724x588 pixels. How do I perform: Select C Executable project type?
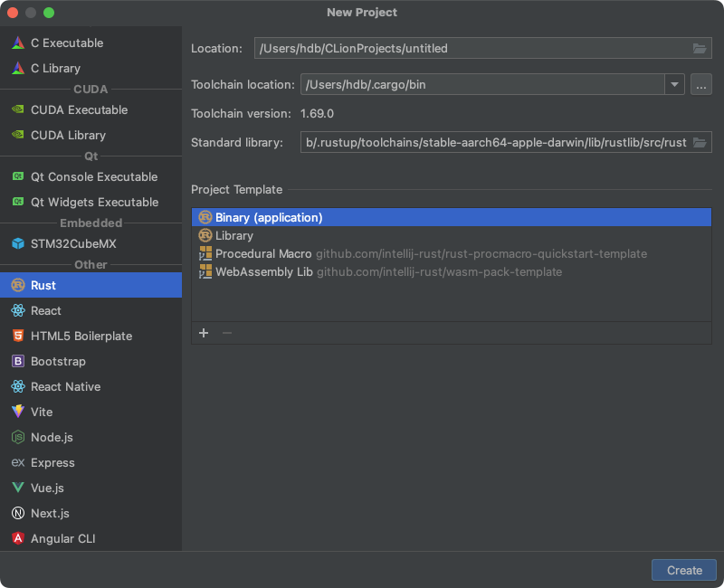tap(91, 43)
